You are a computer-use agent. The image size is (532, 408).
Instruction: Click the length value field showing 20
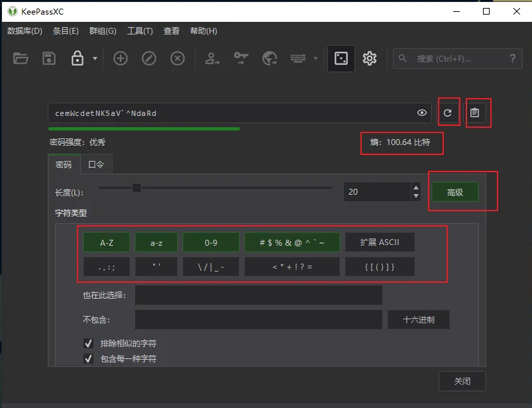coord(377,192)
